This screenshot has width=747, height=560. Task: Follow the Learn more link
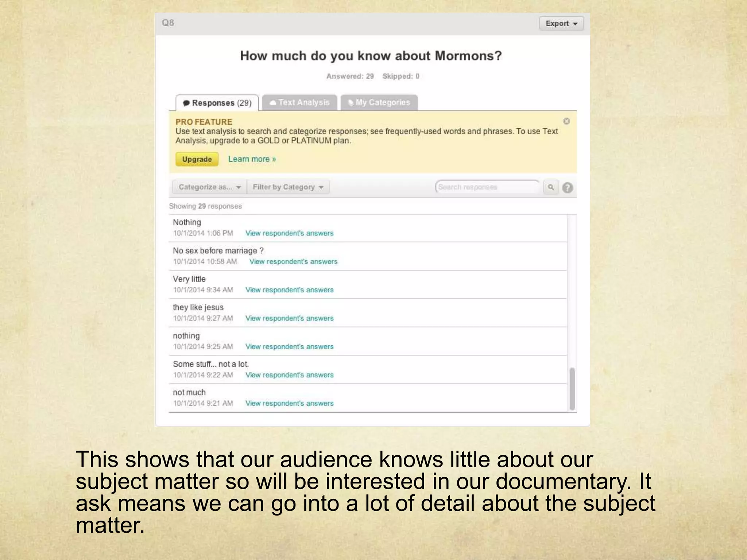(x=252, y=159)
